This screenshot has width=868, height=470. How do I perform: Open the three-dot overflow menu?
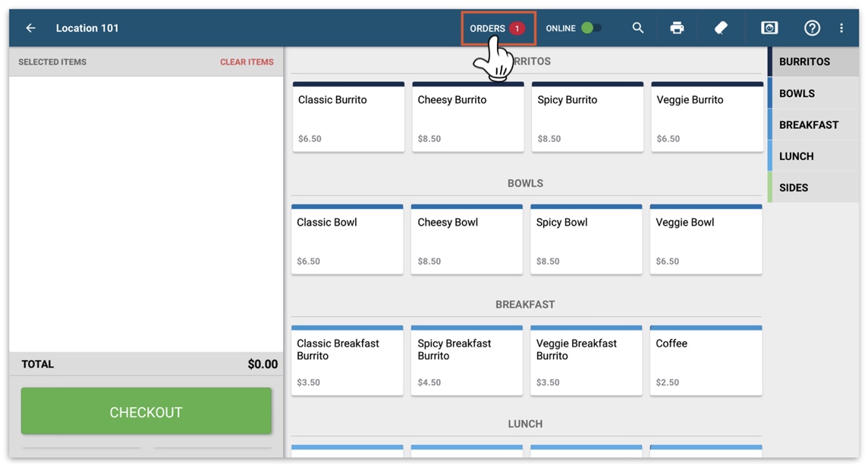(x=841, y=27)
